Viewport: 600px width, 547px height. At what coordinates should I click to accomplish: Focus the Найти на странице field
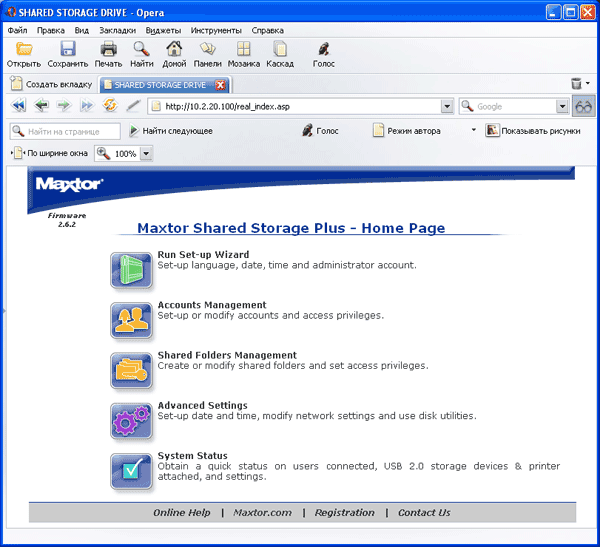pos(65,131)
